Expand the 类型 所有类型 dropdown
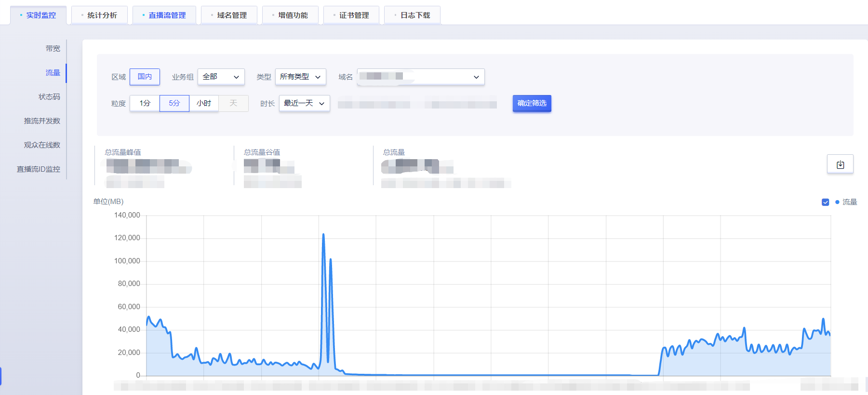The height and width of the screenshot is (395, 868). 300,77
